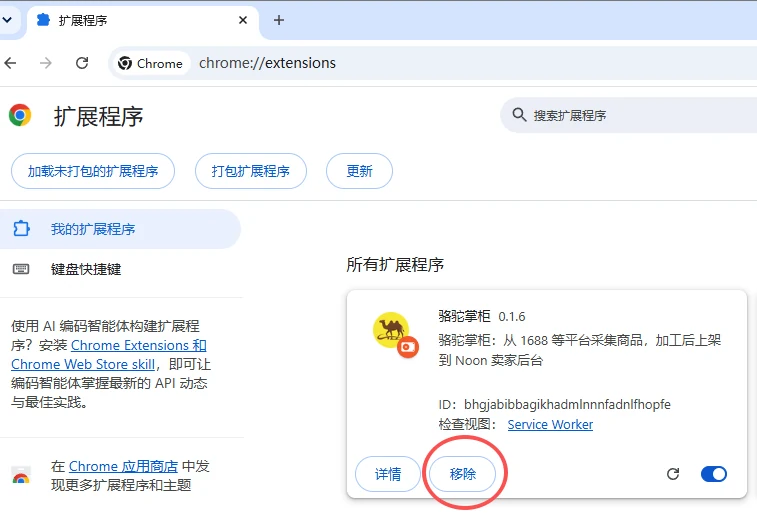Click the Chrome Web Store icon in sidebar
The width and height of the screenshot is (757, 520).
[21, 476]
